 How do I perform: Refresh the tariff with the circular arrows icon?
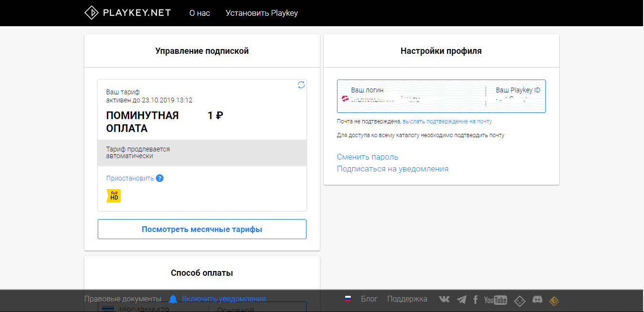tap(301, 85)
